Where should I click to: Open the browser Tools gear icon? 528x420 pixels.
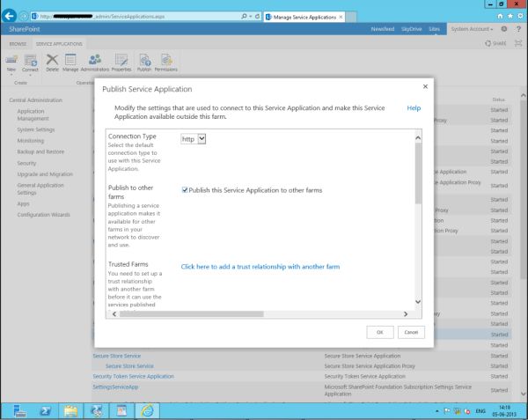click(x=521, y=16)
